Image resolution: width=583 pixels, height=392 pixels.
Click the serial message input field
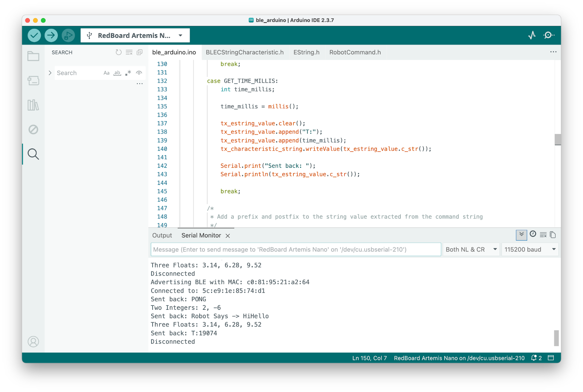coord(295,249)
